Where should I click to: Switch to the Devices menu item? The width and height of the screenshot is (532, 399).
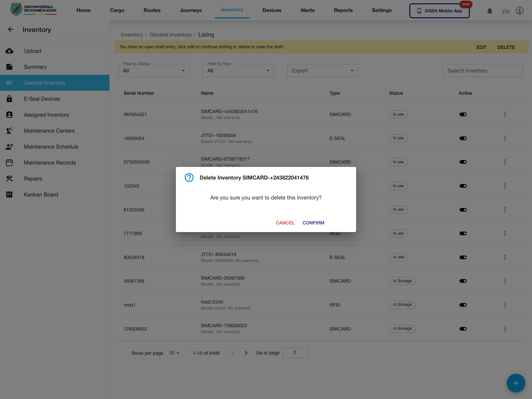(x=272, y=10)
